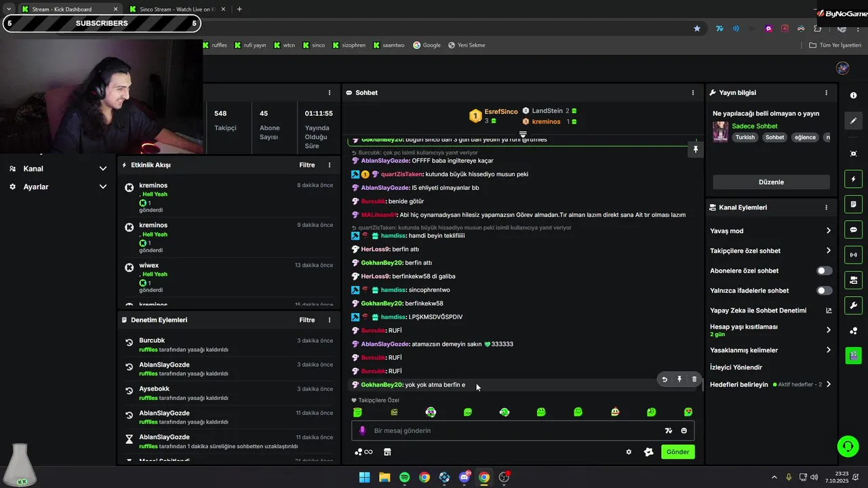The width and height of the screenshot is (868, 488).
Task: Open the info icon in right sidebar
Action: coord(853,96)
